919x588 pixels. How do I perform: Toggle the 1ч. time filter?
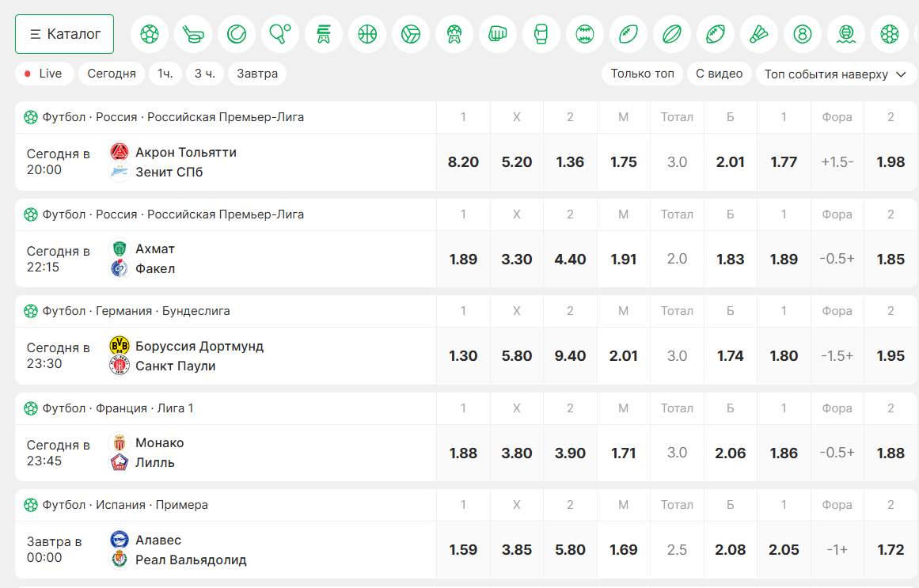(x=165, y=74)
